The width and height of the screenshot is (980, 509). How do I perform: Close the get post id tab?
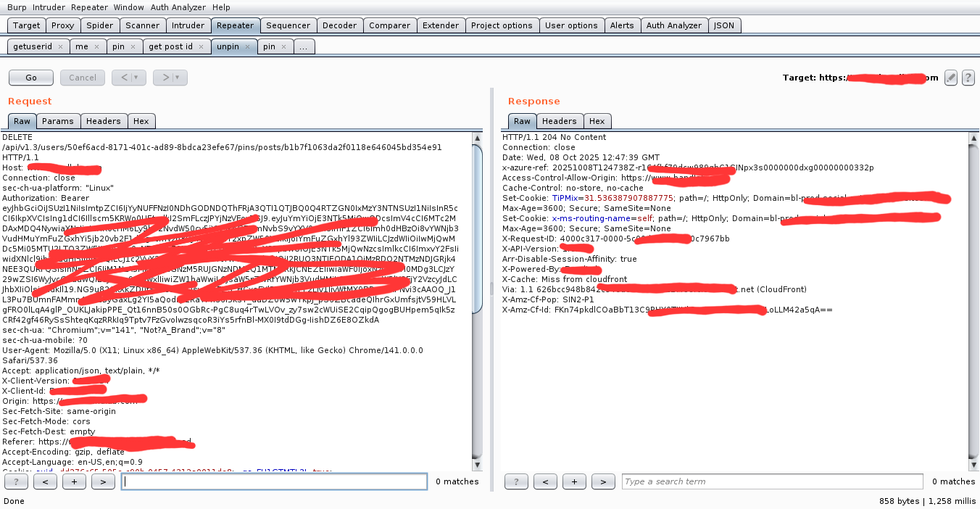click(x=202, y=47)
